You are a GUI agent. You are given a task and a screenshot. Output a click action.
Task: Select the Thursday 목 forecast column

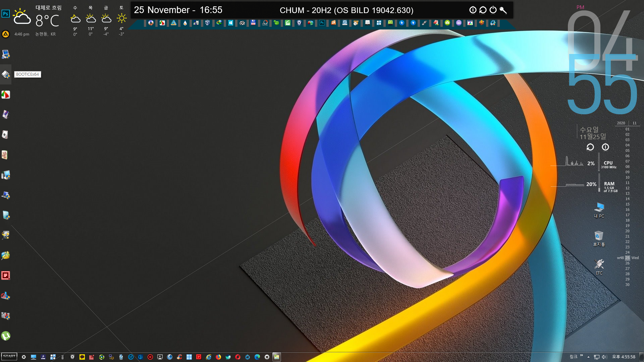coord(91,21)
